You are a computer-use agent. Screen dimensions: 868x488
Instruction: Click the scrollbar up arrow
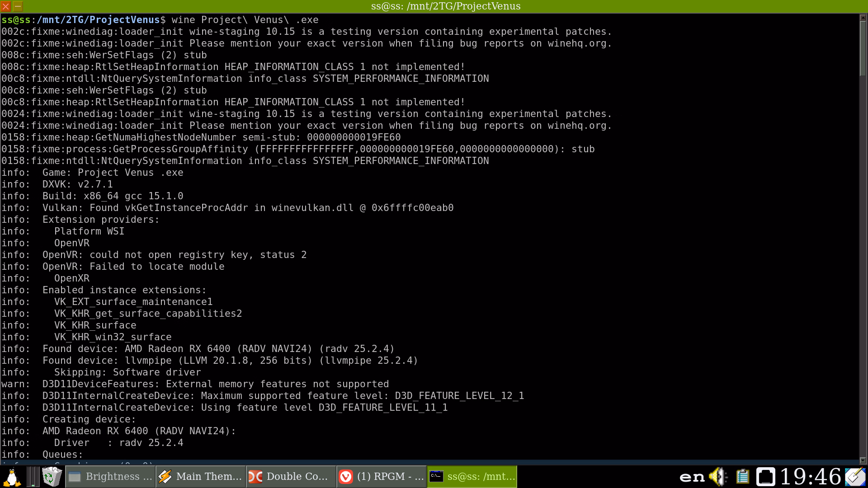[x=863, y=18]
